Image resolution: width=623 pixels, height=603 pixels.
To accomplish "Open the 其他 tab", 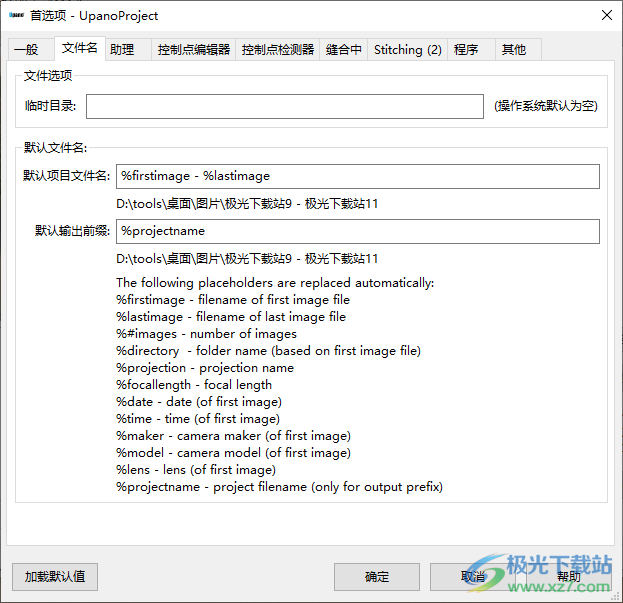I will pyautogui.click(x=518, y=50).
